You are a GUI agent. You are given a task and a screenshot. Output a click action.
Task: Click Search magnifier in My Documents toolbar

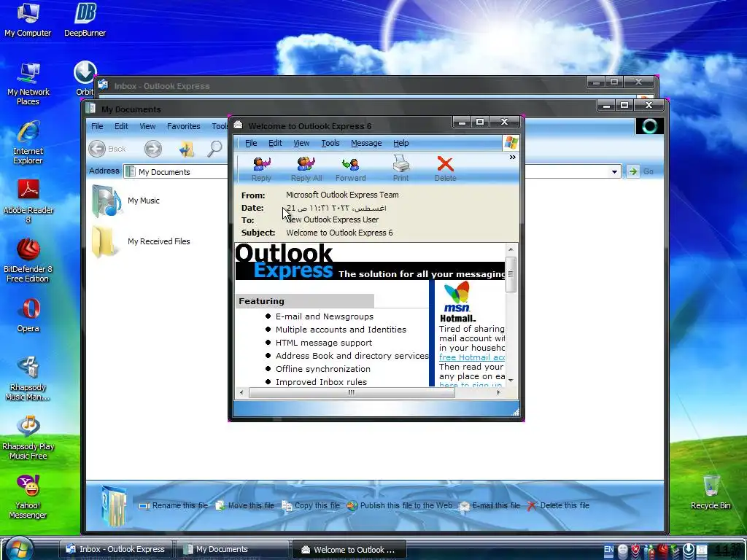(x=214, y=149)
